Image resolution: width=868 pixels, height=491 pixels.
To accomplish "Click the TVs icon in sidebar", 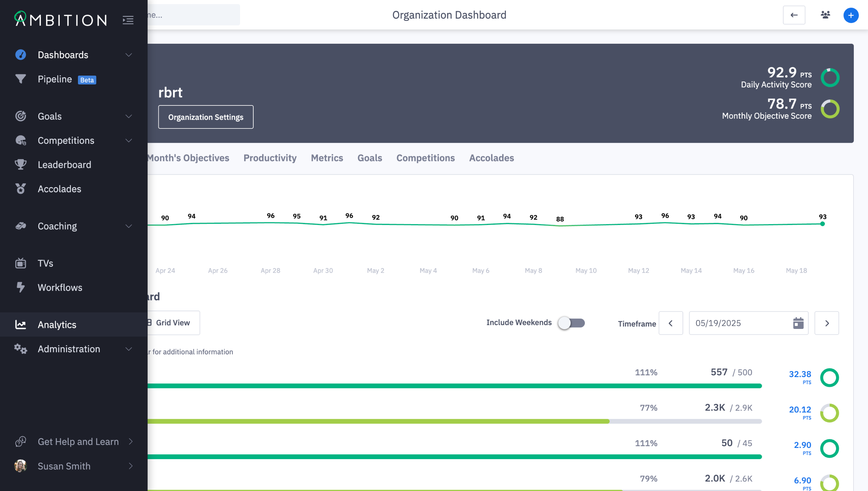I will (x=21, y=263).
